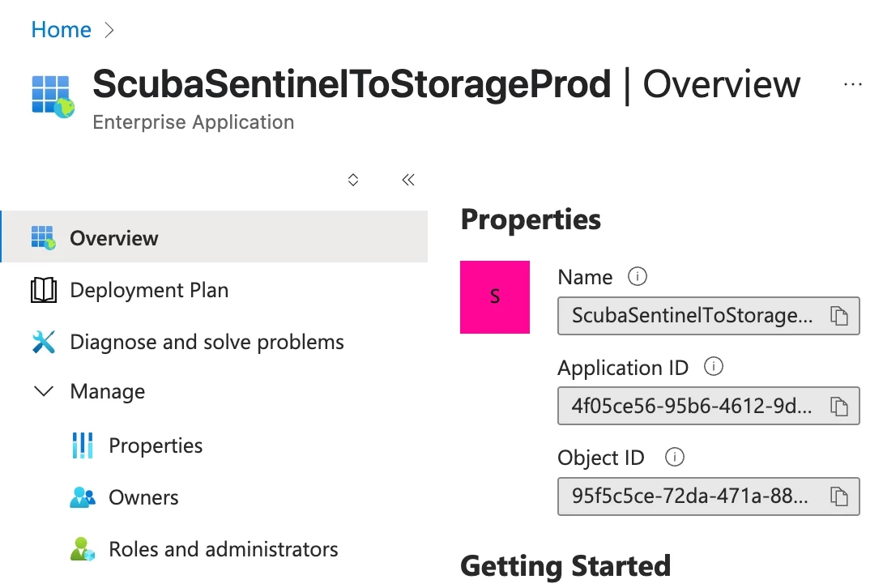
Task: Click the info icon beside Application ID
Action: [713, 367]
